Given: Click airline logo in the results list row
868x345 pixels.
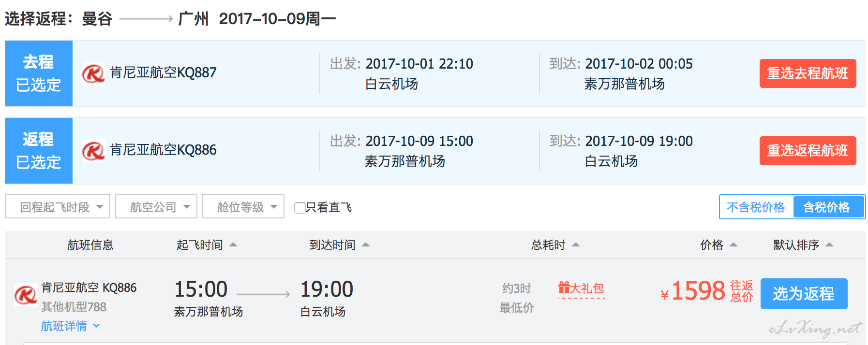Looking at the screenshot, I should tap(26, 294).
